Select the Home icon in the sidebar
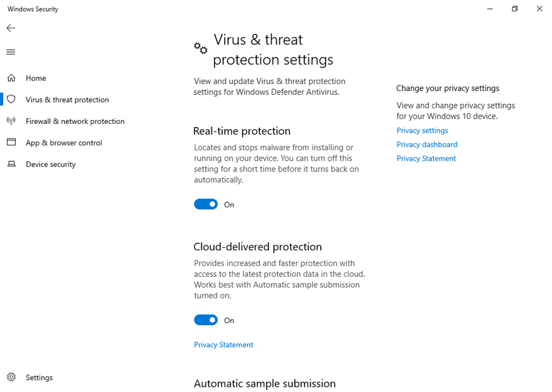 pyautogui.click(x=10, y=78)
